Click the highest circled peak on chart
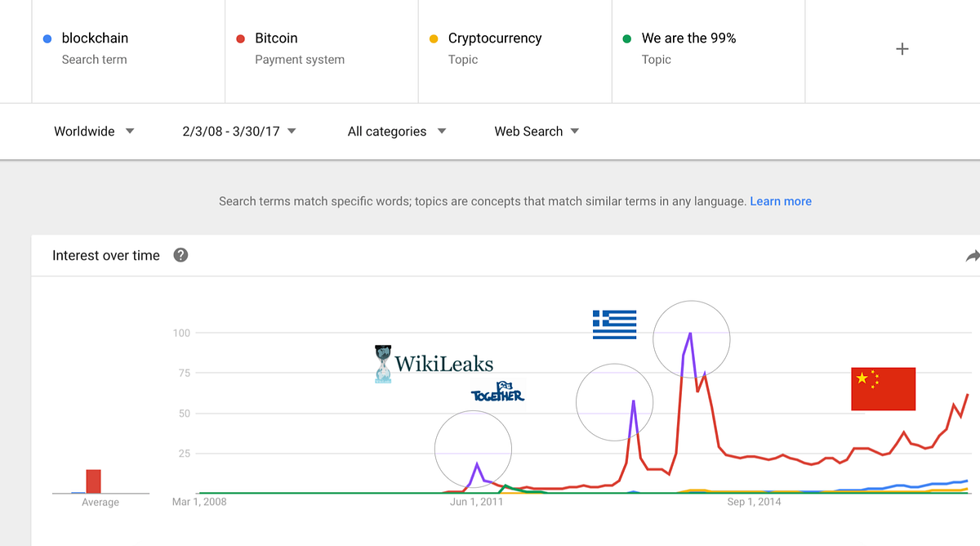Image resolution: width=980 pixels, height=546 pixels. pos(691,338)
